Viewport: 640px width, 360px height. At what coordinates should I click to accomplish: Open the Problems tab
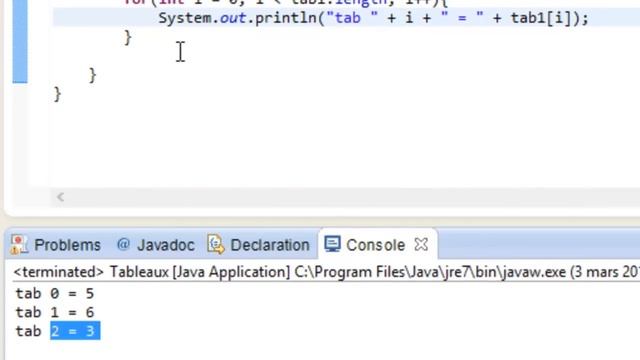(56, 245)
